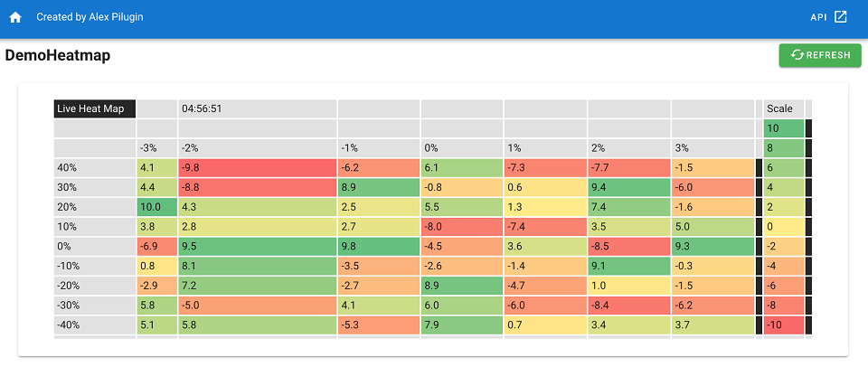Select the red -9.8 cell
The image size is (868, 367).
coord(258,168)
